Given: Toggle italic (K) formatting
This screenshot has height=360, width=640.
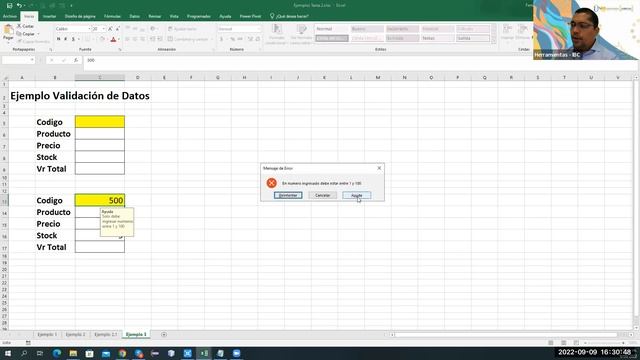Looking at the screenshot, I should [66, 39].
